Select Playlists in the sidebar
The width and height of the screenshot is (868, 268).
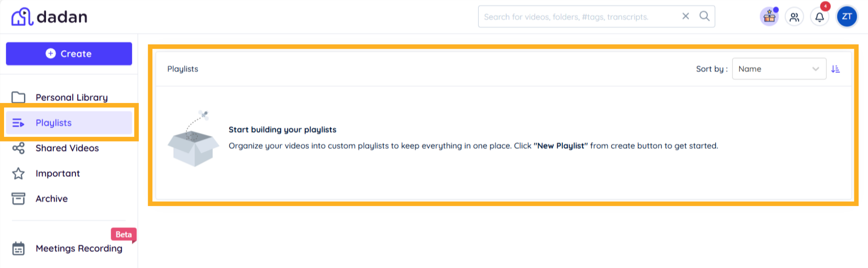click(x=53, y=123)
